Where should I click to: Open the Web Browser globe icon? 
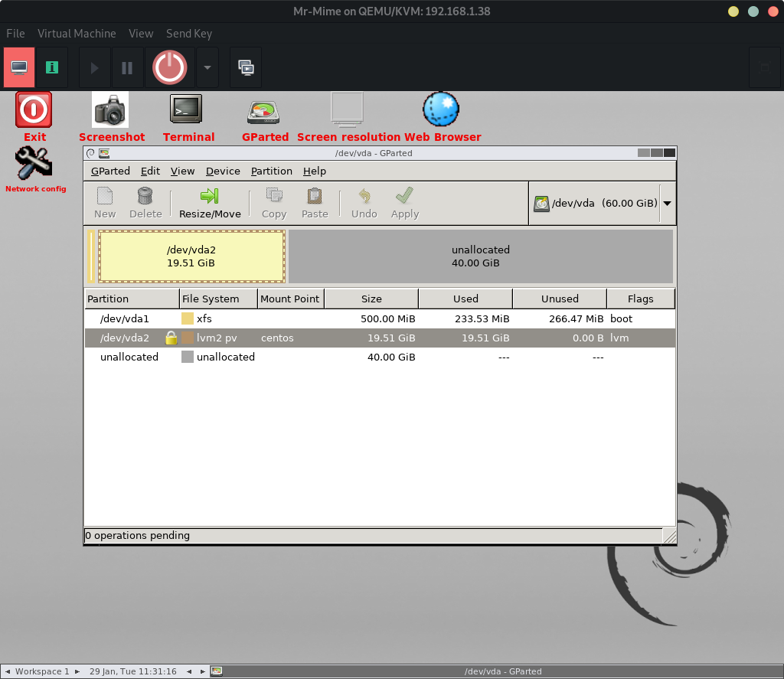tap(441, 109)
